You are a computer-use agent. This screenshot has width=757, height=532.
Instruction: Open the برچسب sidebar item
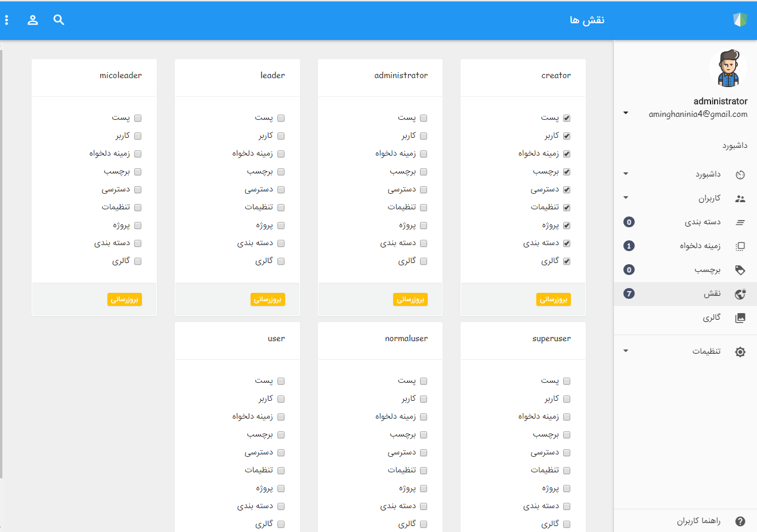(685, 270)
